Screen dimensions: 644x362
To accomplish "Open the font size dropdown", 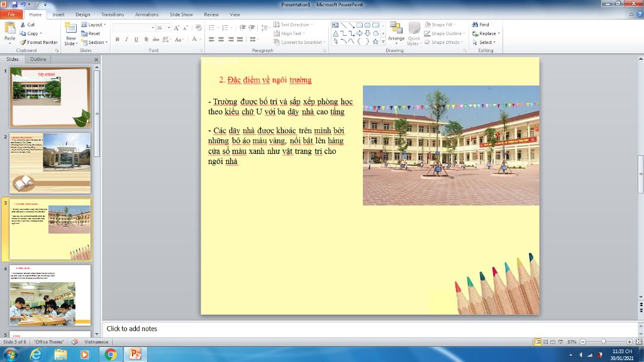I will [x=169, y=28].
